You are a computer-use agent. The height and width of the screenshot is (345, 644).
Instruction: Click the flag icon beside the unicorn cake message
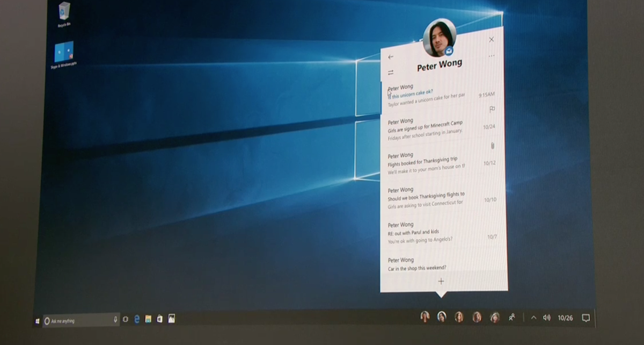pos(492,110)
